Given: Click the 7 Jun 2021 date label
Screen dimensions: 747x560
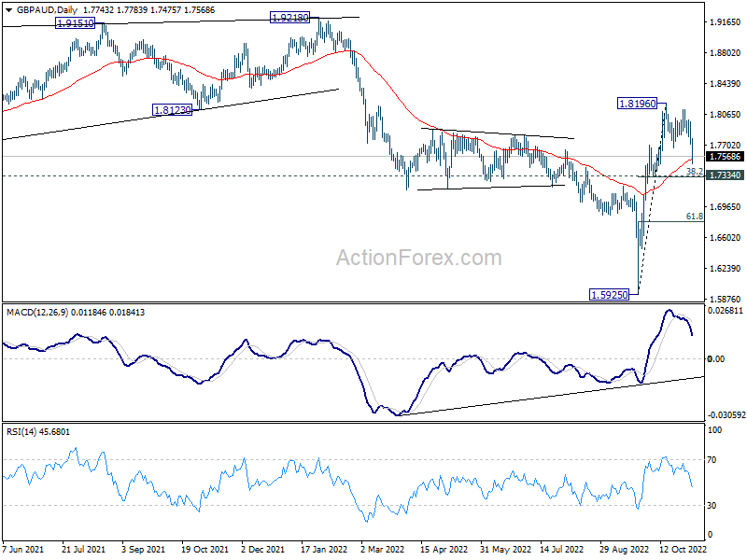Looking at the screenshot, I should click(22, 549).
